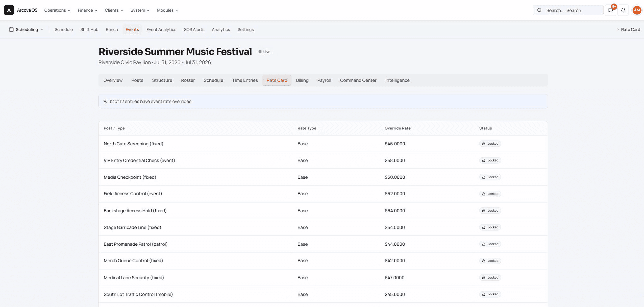644x307 pixels.
Task: Open the chat messages icon
Action: point(610,10)
